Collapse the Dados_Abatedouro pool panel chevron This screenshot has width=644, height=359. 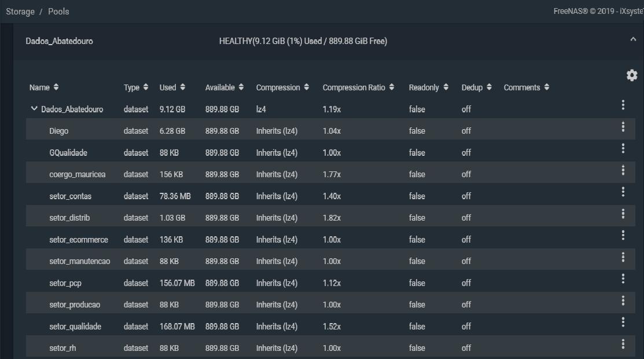click(633, 39)
